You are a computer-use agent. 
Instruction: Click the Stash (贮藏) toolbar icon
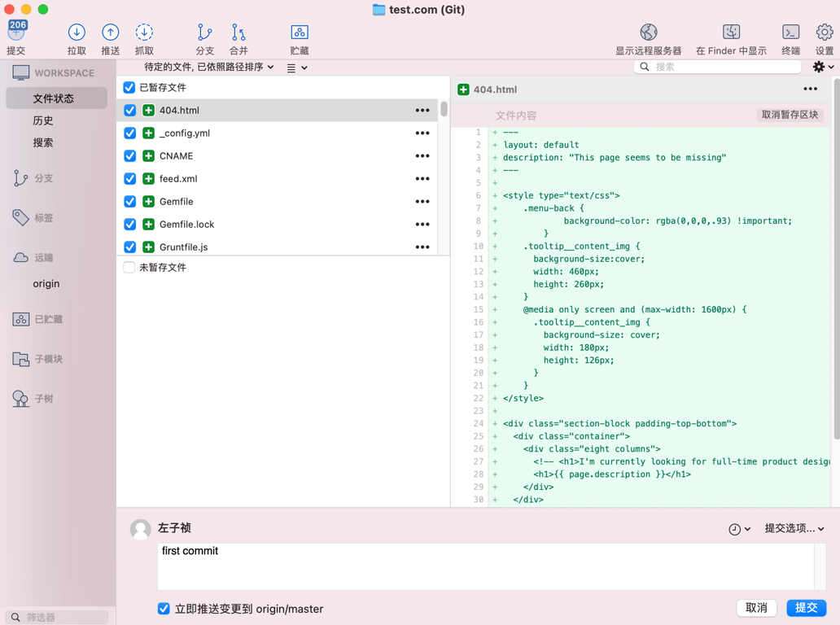pyautogui.click(x=300, y=33)
